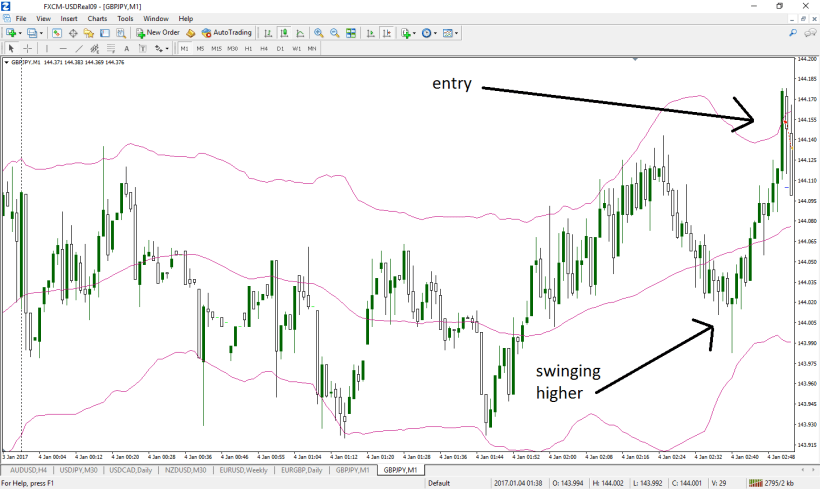Screen dimensions: 820x489
Task: Switch to AUDUSD,H4 chart tab
Action: 28,470
